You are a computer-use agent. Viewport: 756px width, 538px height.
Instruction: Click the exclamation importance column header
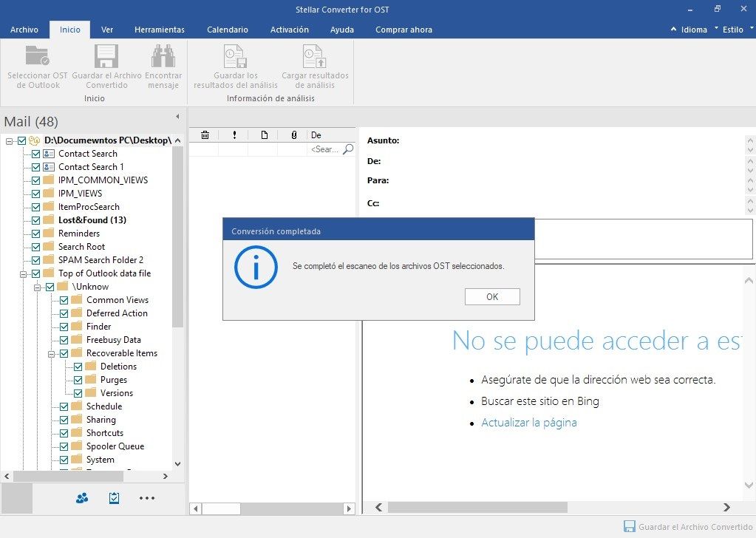[234, 135]
